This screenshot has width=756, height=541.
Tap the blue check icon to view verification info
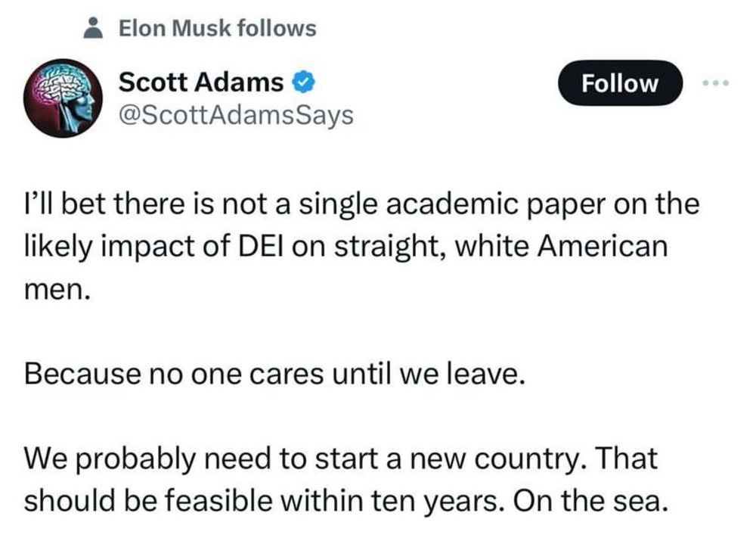(302, 82)
